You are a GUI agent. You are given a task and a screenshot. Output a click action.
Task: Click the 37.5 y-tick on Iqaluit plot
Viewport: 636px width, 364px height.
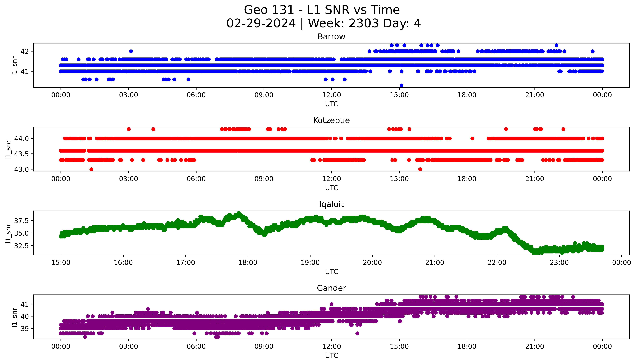pos(22,221)
